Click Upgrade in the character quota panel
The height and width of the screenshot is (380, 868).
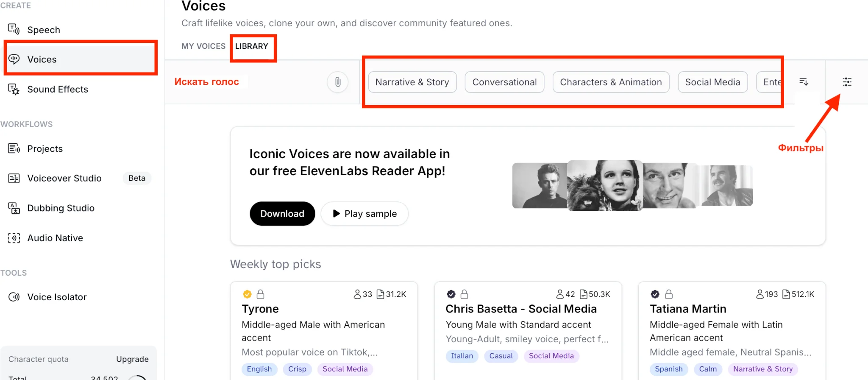pos(132,359)
